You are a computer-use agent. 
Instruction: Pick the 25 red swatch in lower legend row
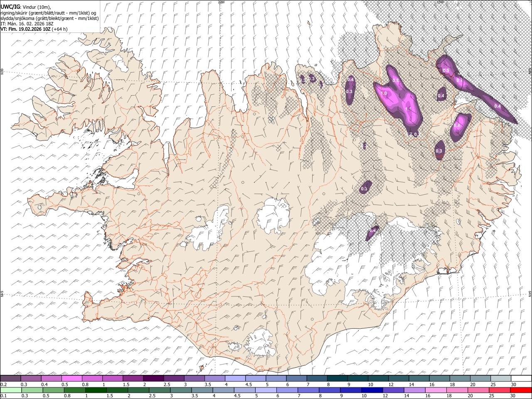click(499, 390)
